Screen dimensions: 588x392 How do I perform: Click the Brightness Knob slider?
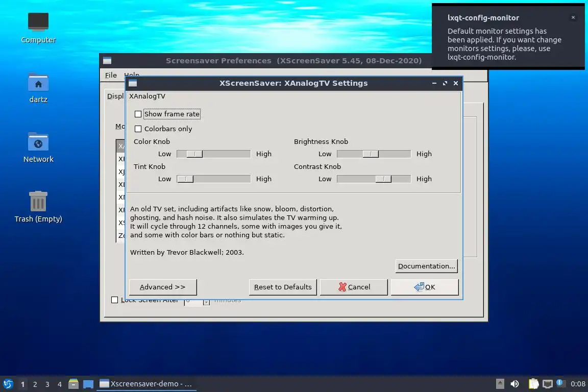pos(374,154)
